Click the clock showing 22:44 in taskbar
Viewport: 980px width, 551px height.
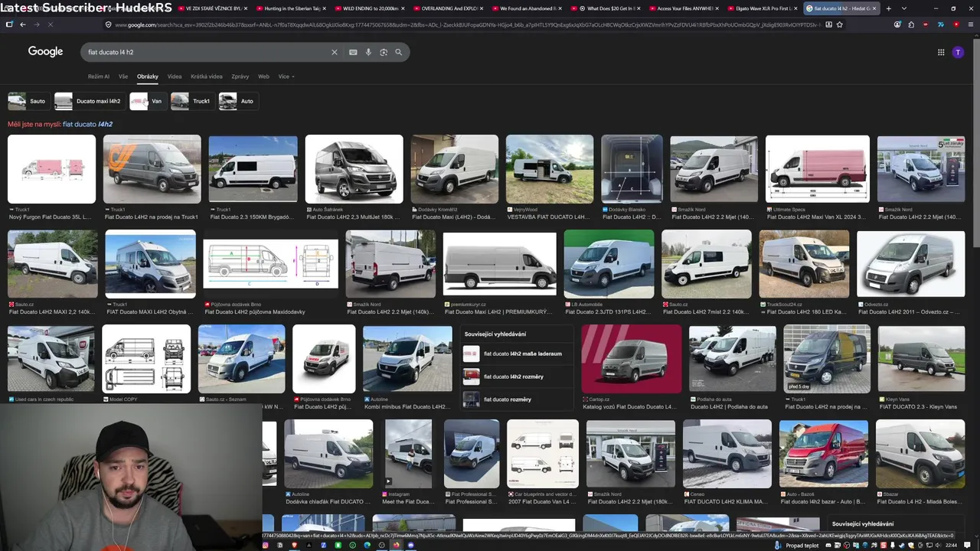(951, 546)
